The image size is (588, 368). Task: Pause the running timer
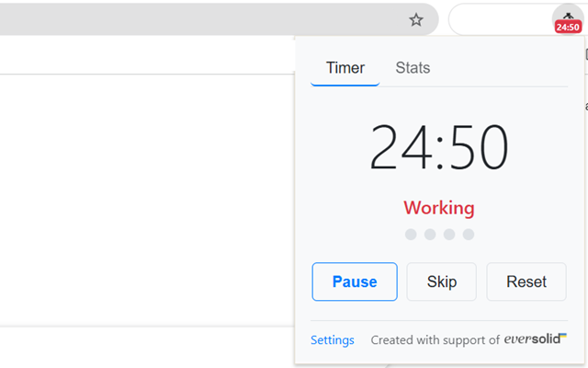tap(355, 282)
